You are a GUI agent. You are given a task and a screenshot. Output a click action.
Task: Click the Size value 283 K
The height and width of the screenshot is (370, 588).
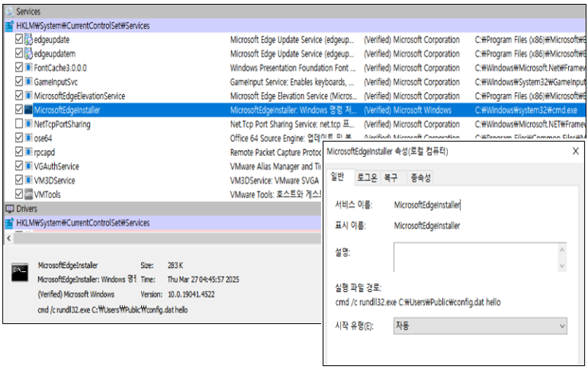175,265
